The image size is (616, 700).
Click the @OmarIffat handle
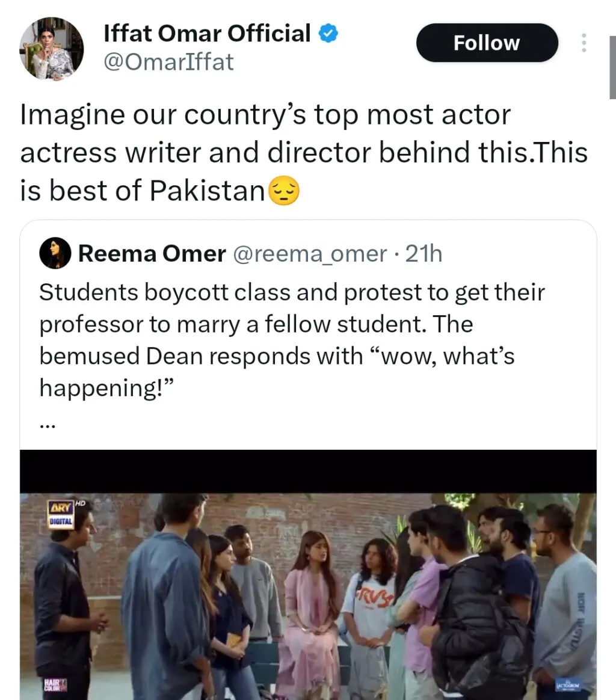point(168,62)
